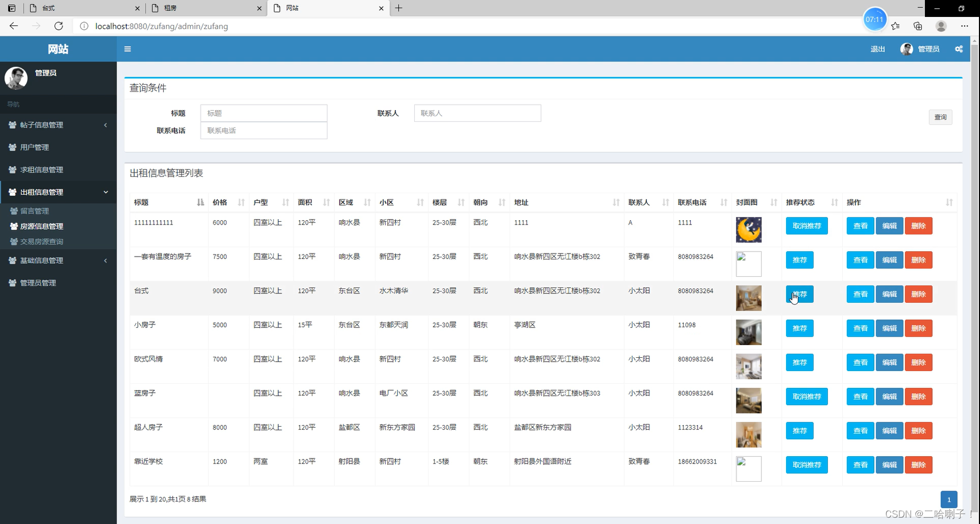Screen dimensions: 980x524
Task: Close the 租房 browser tab
Action: [x=259, y=8]
